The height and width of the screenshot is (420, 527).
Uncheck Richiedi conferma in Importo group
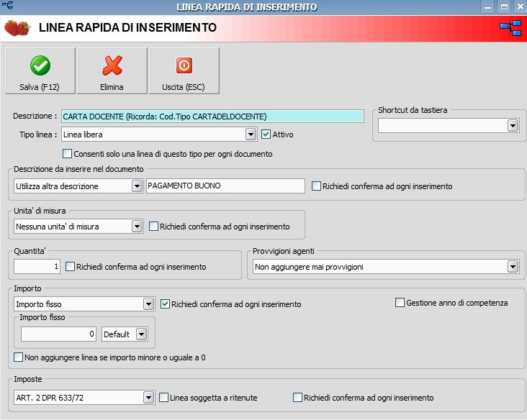coord(165,303)
